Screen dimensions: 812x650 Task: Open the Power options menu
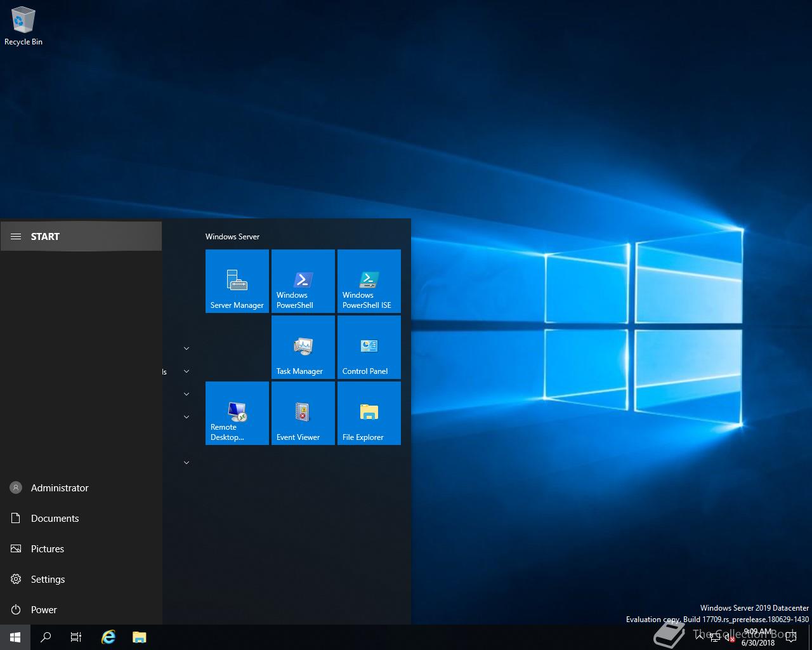point(81,609)
